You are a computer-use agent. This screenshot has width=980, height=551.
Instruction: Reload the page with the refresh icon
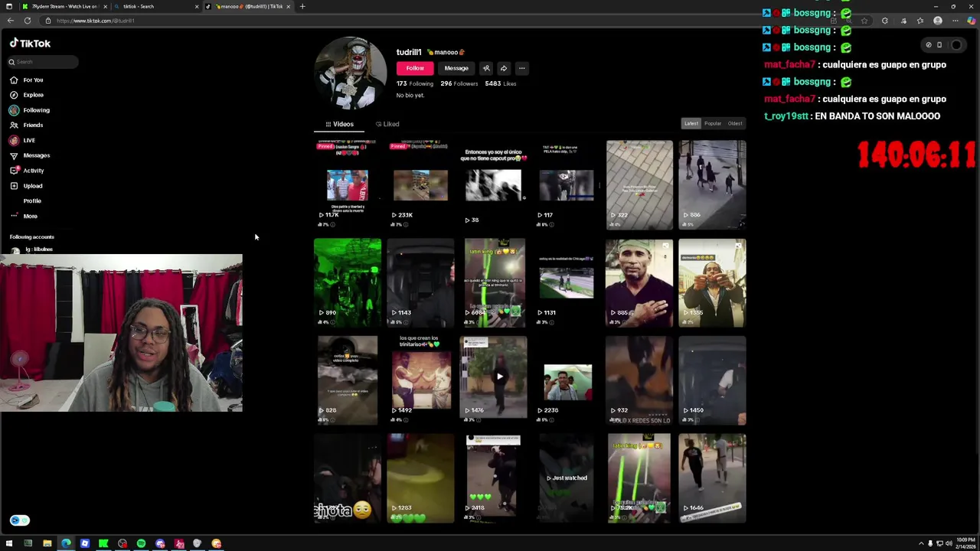(28, 21)
